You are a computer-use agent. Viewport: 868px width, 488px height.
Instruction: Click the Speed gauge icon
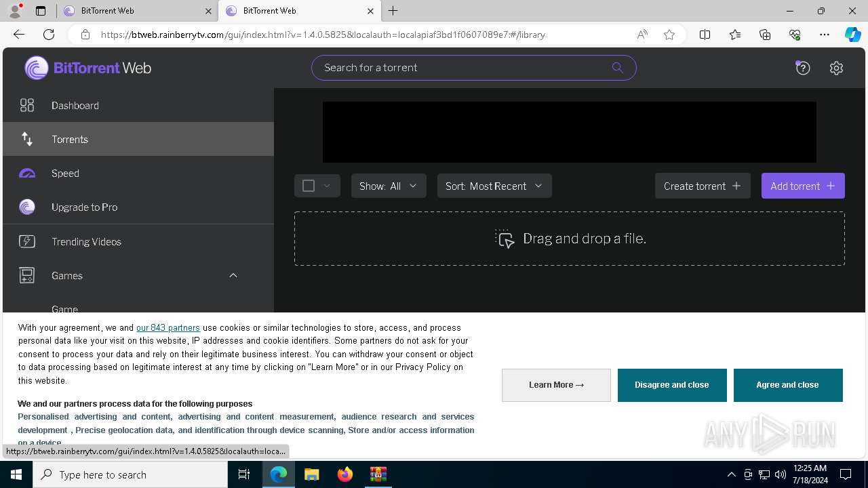click(27, 174)
